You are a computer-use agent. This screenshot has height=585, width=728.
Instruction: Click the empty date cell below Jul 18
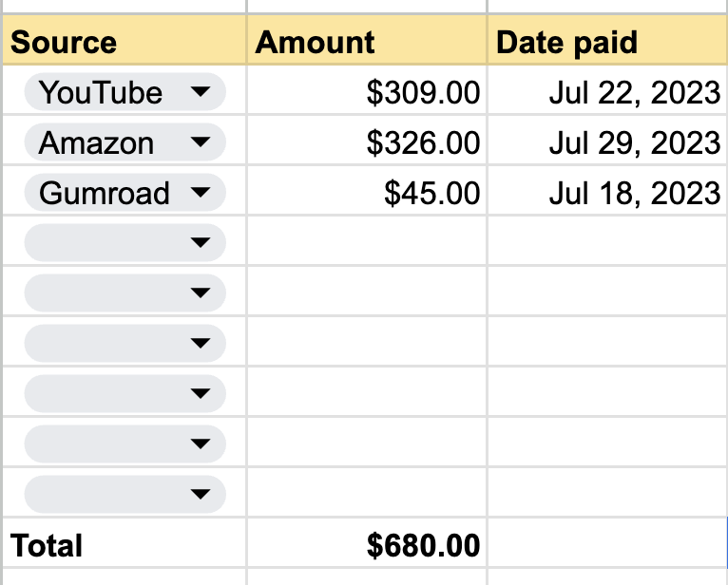click(x=607, y=243)
